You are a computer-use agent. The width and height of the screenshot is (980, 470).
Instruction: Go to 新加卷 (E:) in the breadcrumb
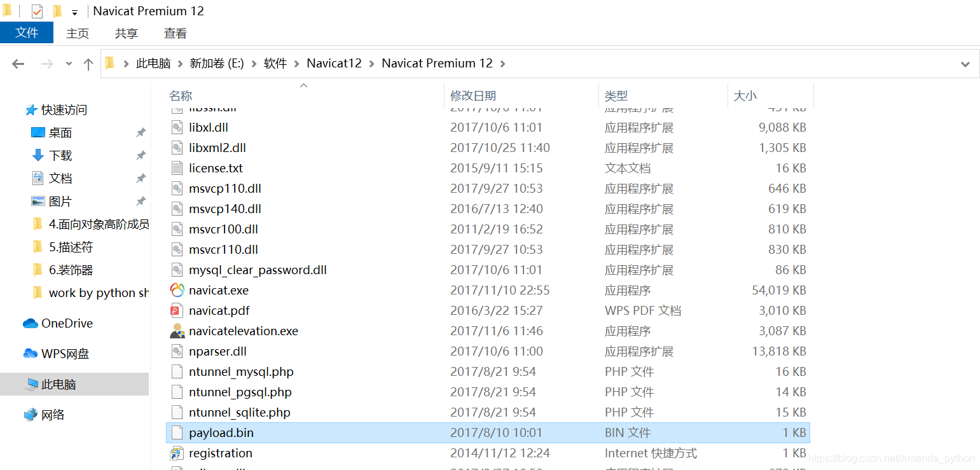point(217,64)
